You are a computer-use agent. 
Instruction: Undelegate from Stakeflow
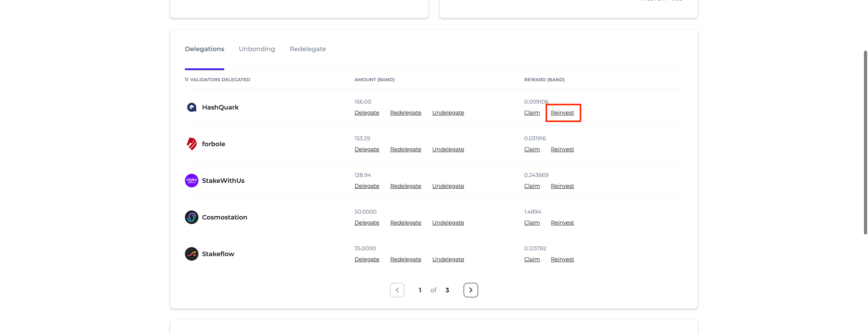click(x=448, y=259)
